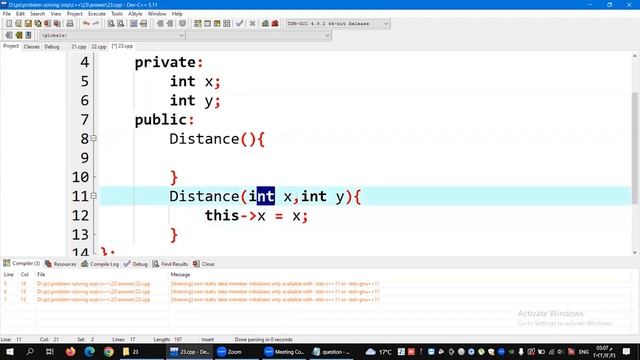The width and height of the screenshot is (640, 360).
Task: Select the Compiler bottom panel tab
Action: point(22,263)
